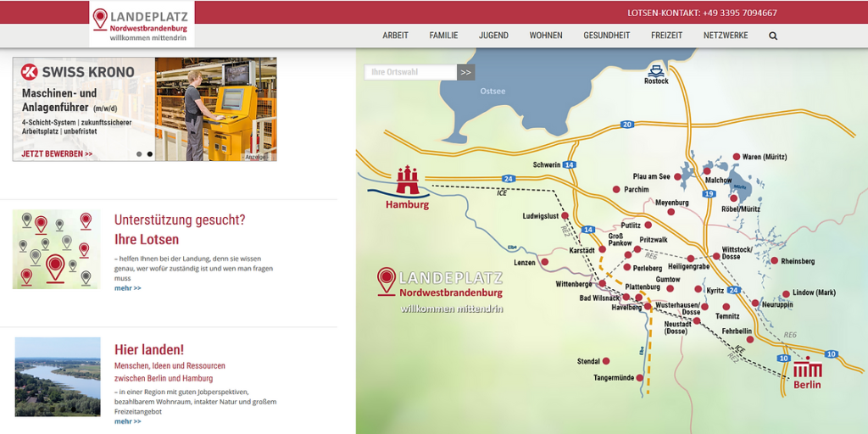Select the Wittenberge map marker dot
This screenshot has height=434, width=868.
(x=602, y=284)
